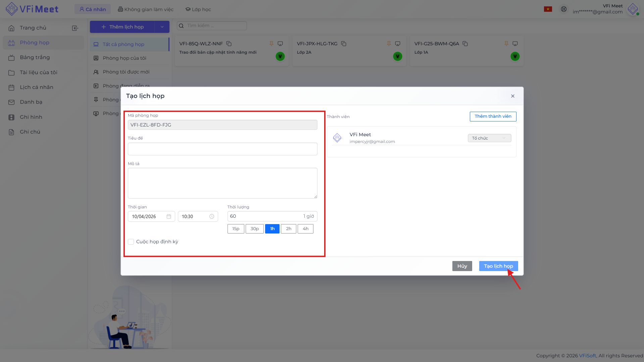
Task: Enable Cuộc họp định kỳ checkbox
Action: coord(131,242)
